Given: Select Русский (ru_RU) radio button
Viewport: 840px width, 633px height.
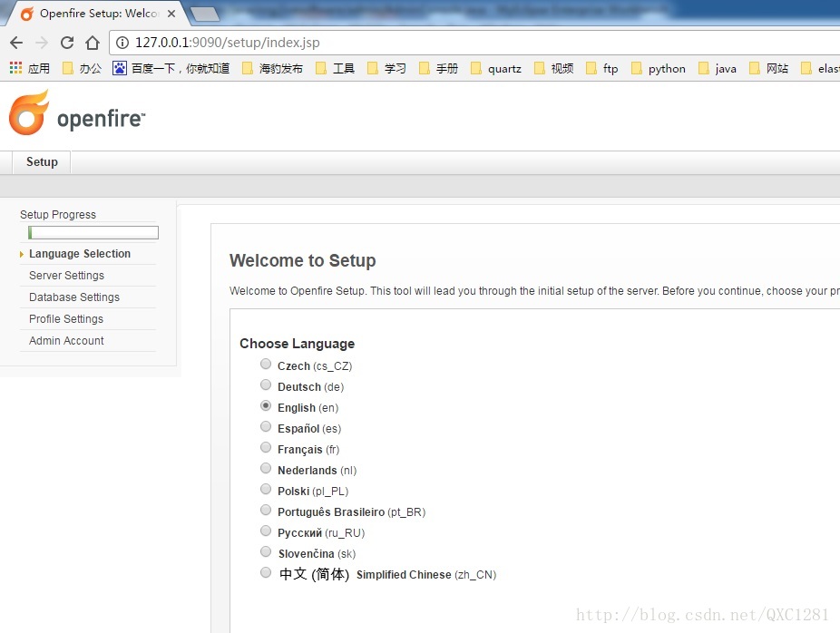Looking at the screenshot, I should tap(266, 531).
